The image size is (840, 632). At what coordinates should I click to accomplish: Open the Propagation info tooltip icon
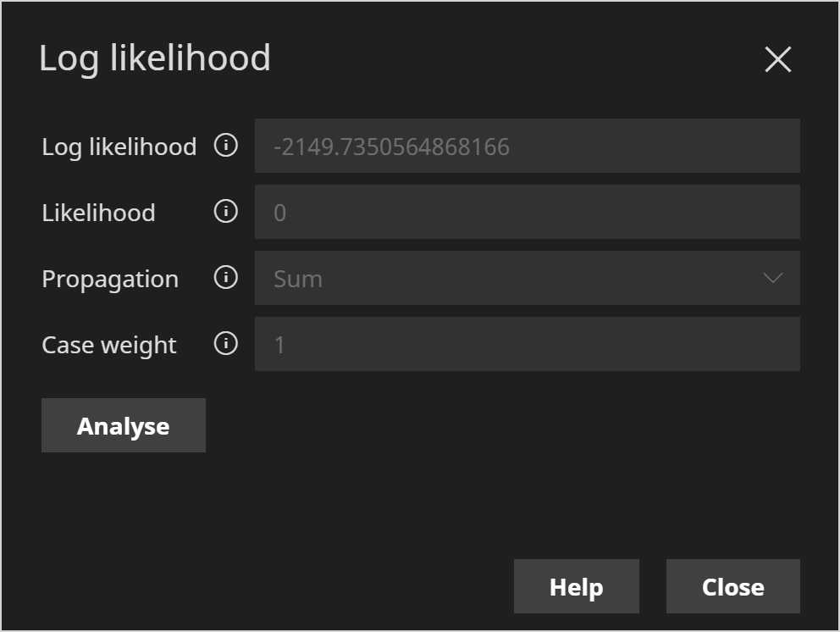tap(224, 278)
